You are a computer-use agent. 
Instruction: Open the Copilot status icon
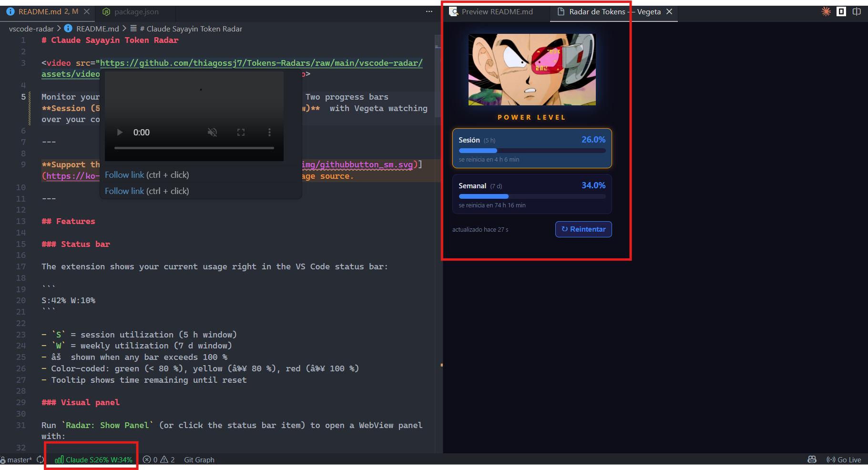click(x=812, y=460)
